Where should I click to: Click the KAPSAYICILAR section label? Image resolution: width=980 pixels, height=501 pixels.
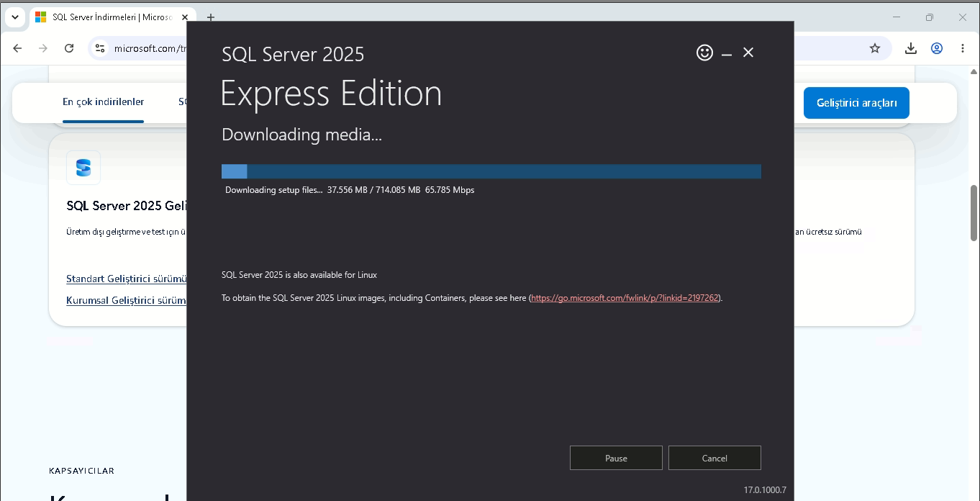81,471
